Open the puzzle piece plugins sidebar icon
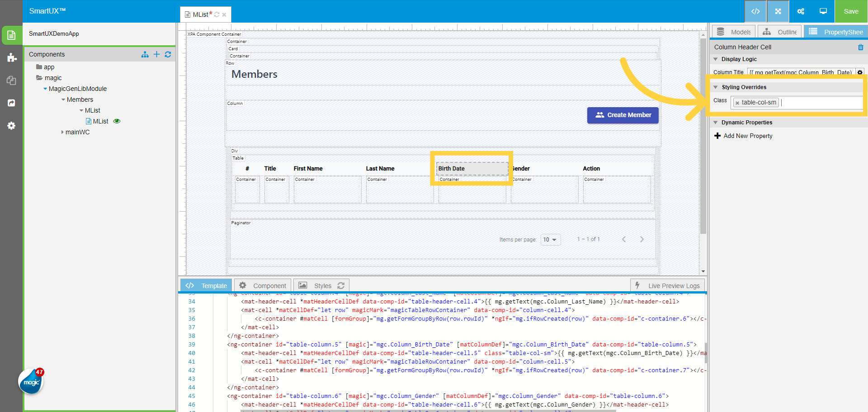Image resolution: width=868 pixels, height=412 pixels. tap(12, 57)
